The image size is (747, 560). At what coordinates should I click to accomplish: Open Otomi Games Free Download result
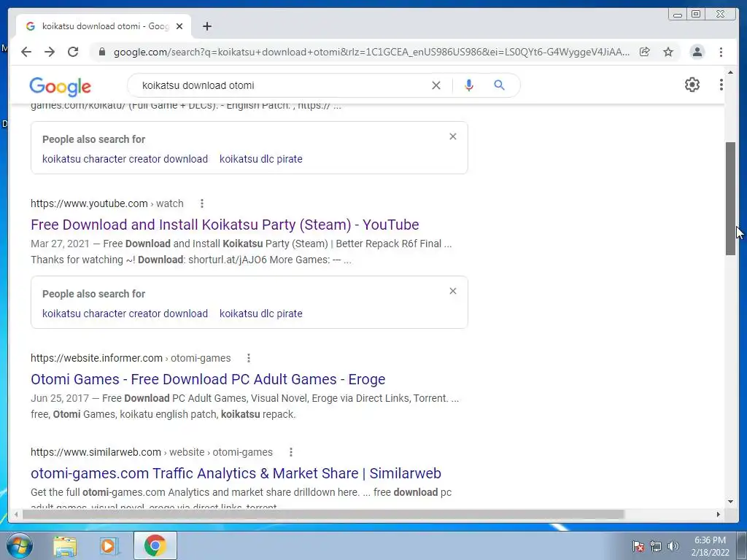(208, 379)
